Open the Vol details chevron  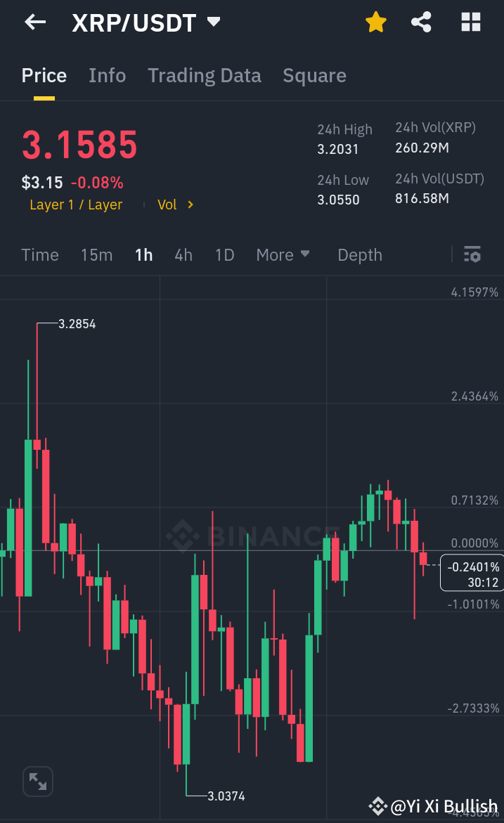coord(174,205)
